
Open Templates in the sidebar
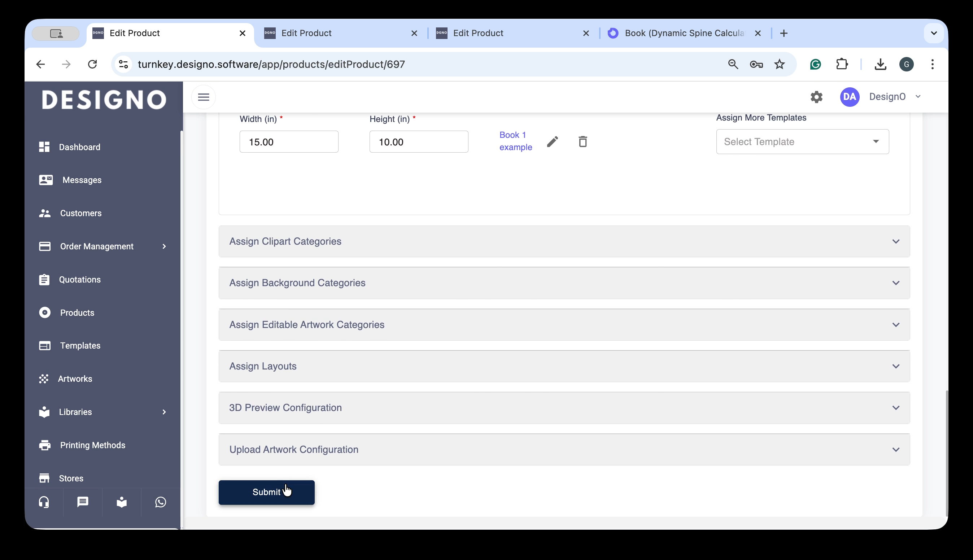click(x=80, y=345)
